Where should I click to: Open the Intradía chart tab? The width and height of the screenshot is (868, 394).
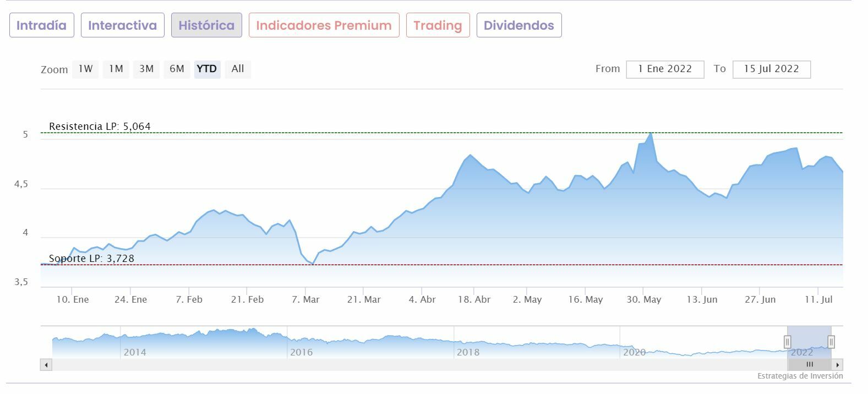tap(42, 25)
